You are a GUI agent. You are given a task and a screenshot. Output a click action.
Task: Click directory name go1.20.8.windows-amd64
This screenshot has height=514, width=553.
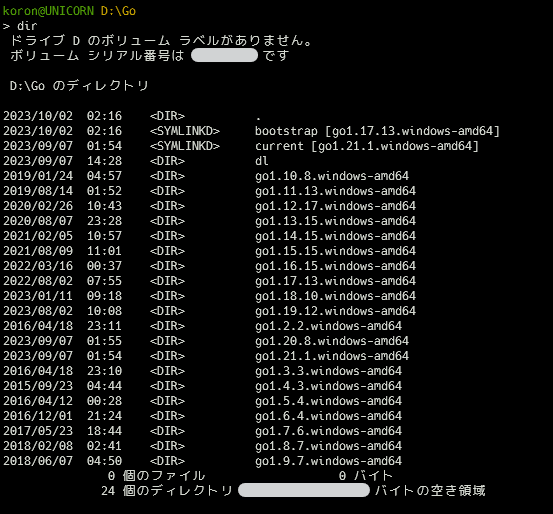(x=332, y=341)
